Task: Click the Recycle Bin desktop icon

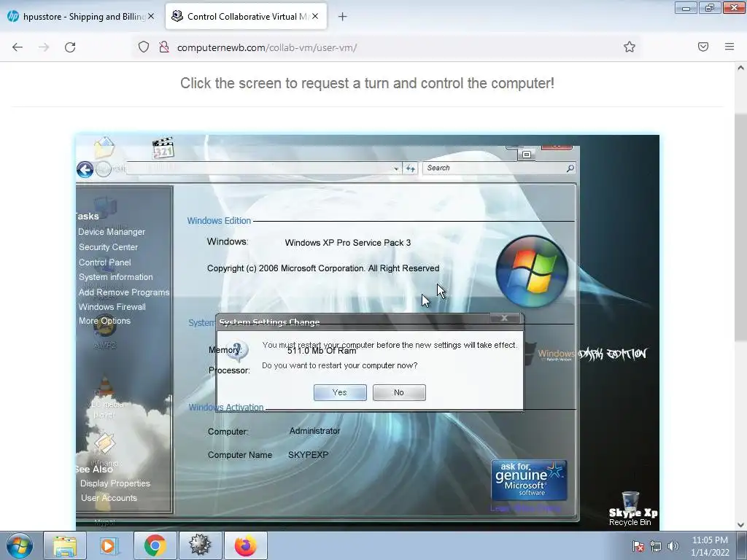Action: tap(630, 508)
